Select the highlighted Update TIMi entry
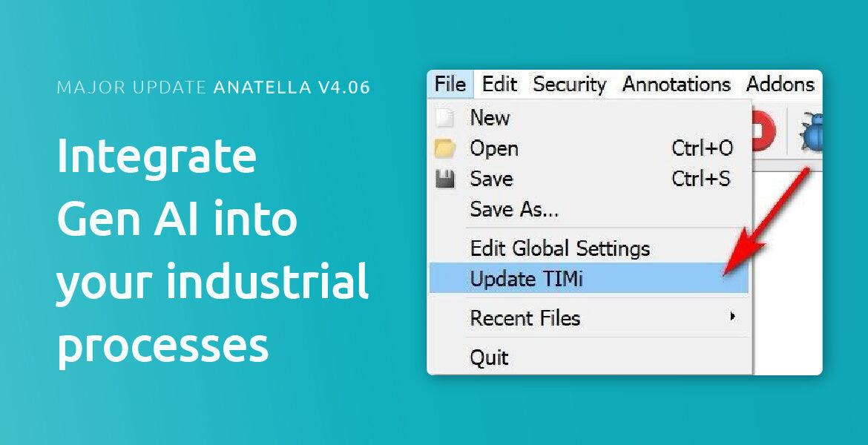The image size is (868, 445). 527,279
